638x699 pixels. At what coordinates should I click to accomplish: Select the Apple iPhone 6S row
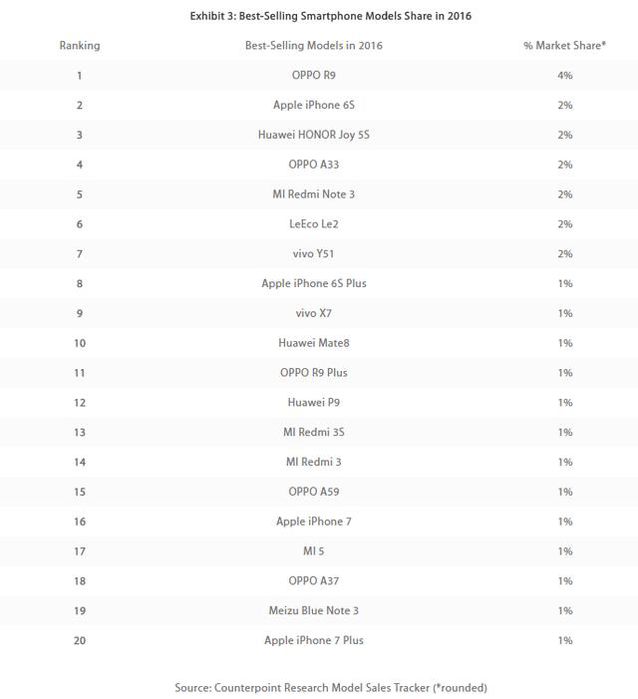point(314,105)
